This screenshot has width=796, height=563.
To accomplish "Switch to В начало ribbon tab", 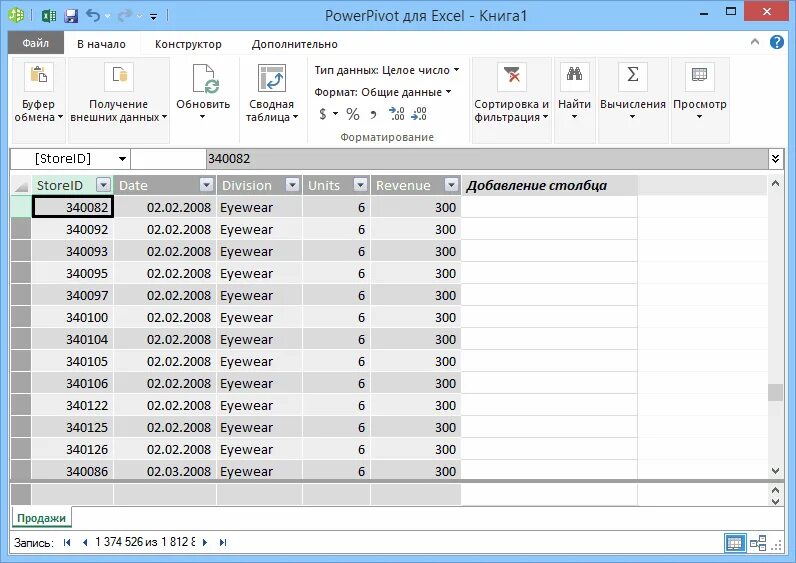I will pos(102,44).
